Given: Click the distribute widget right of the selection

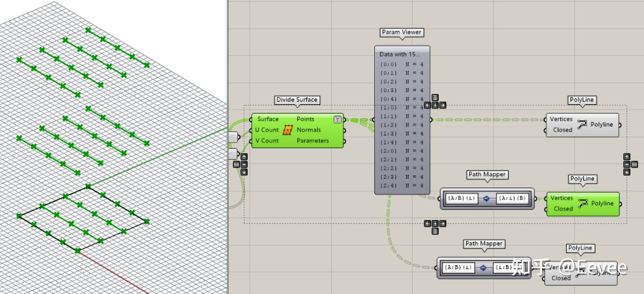Looking at the screenshot, I should tap(635, 164).
